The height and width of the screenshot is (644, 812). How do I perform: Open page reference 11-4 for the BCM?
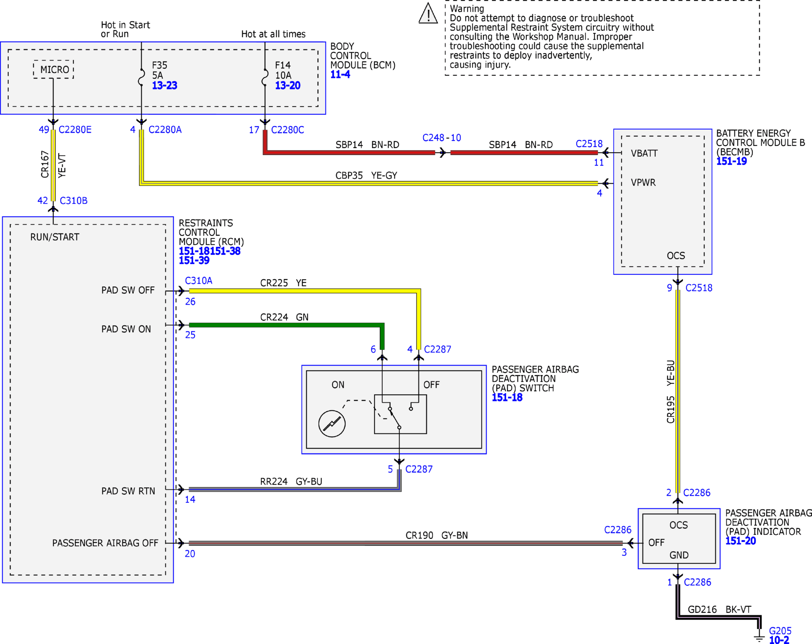click(x=340, y=74)
